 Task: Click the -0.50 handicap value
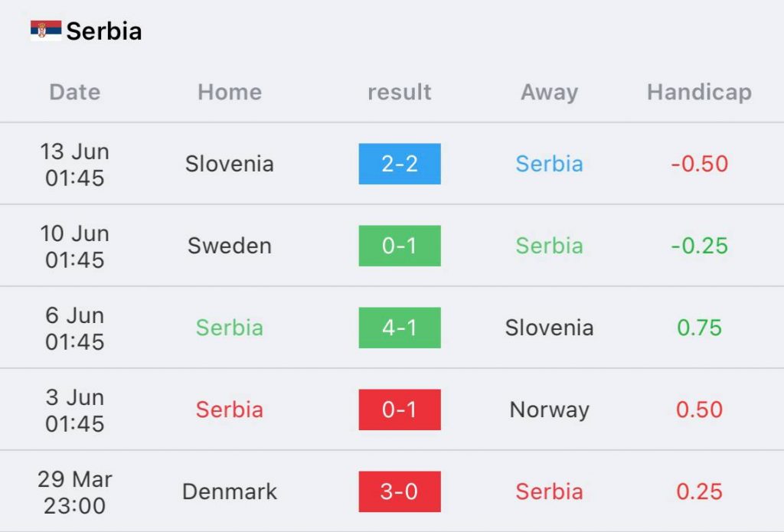(x=699, y=164)
